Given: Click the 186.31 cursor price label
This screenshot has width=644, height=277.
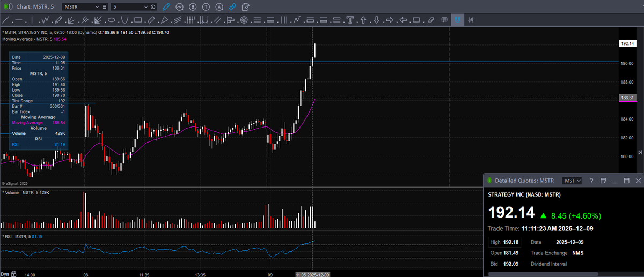Looking at the screenshot, I should point(627,98).
